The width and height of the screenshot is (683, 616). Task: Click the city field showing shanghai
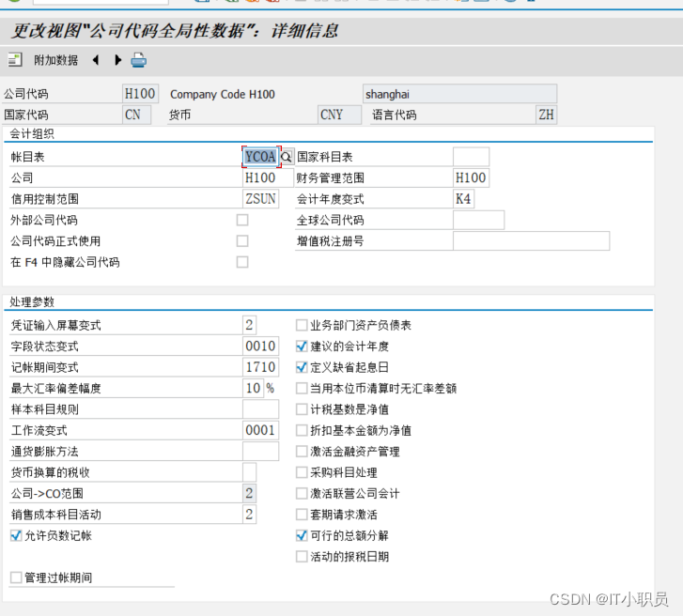click(x=459, y=94)
